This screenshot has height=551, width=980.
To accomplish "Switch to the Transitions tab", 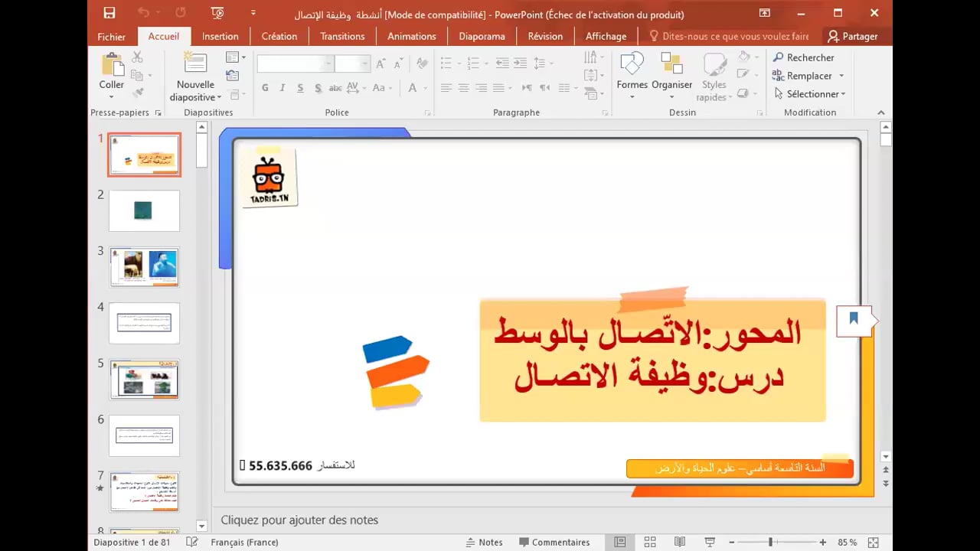I will point(342,36).
